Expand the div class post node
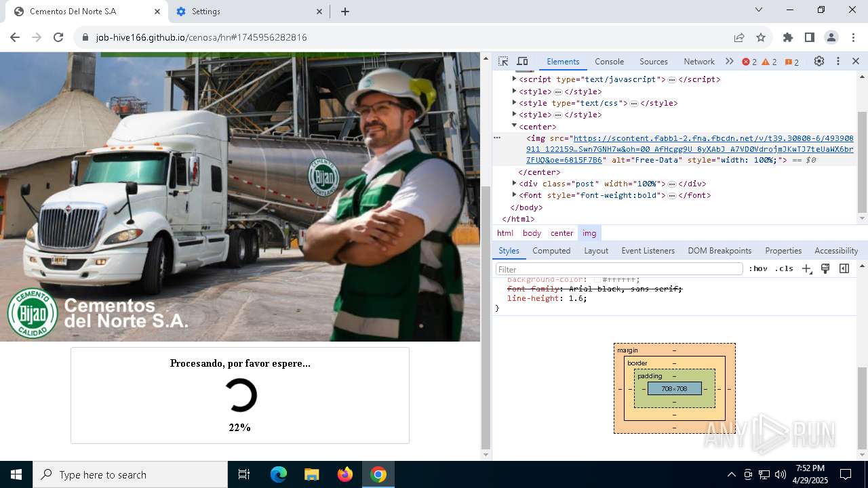Image resolution: width=868 pixels, height=488 pixels. pos(514,184)
